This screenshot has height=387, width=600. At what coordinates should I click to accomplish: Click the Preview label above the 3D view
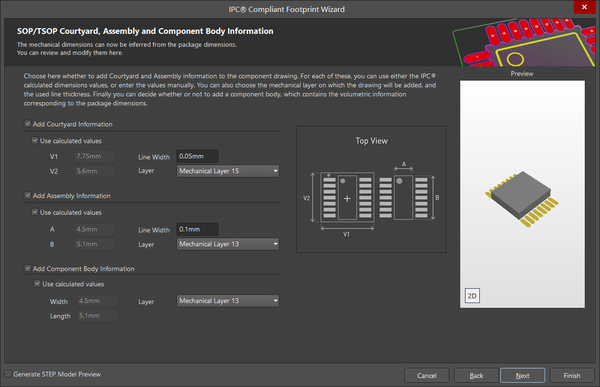coord(522,73)
